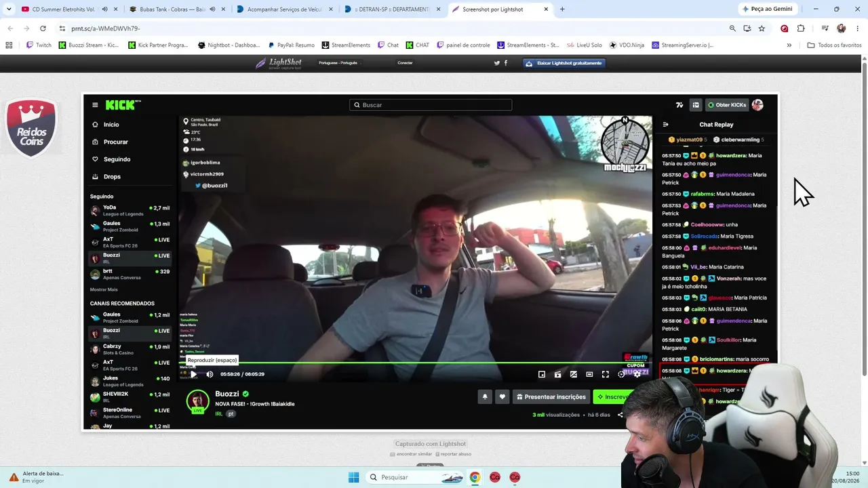
Task: Open Google Chrome from the taskbar
Action: tap(475, 477)
